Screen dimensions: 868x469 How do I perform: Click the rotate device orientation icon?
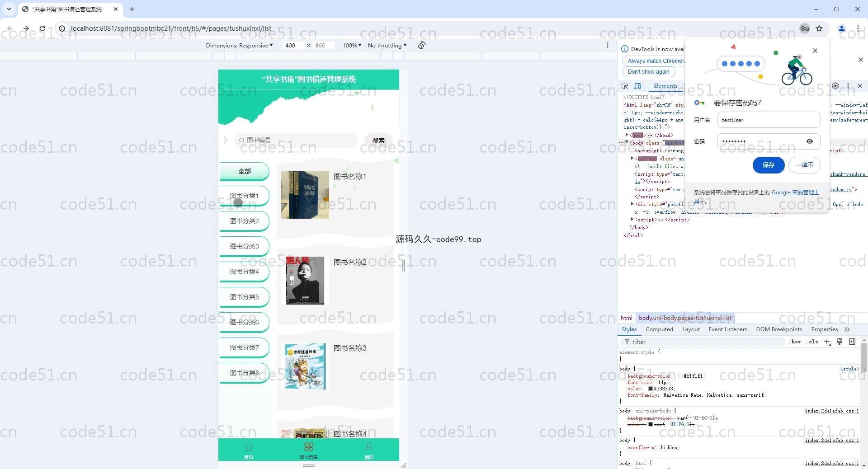tap(421, 45)
